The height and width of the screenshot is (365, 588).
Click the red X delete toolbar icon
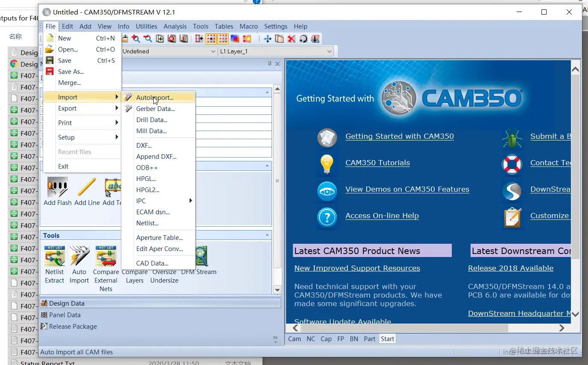[x=291, y=39]
